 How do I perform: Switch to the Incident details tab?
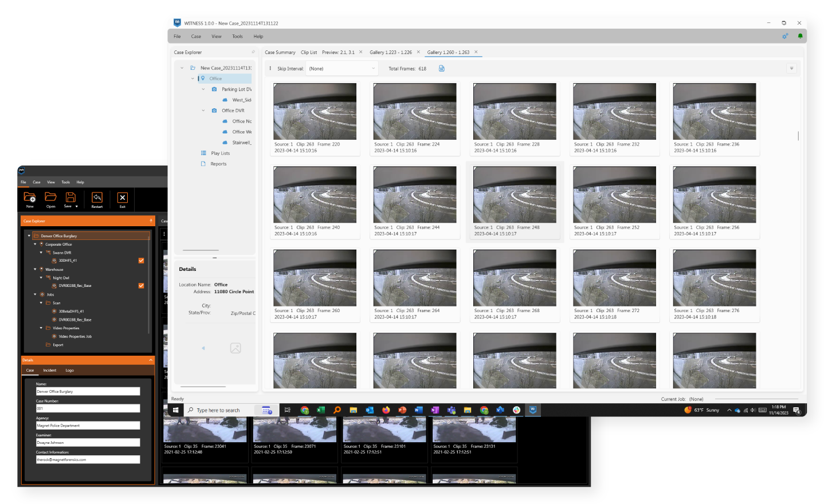49,371
